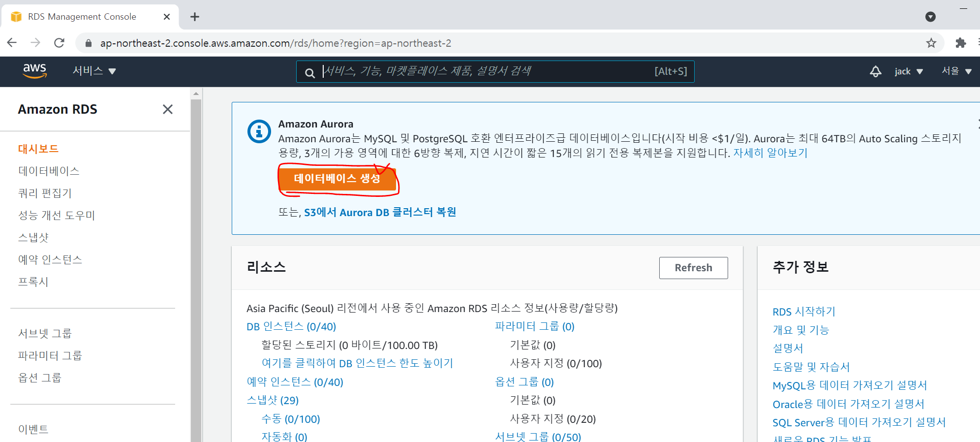Open 성능 개선 도우미 in sidebar
The height and width of the screenshot is (442, 980).
tap(56, 215)
